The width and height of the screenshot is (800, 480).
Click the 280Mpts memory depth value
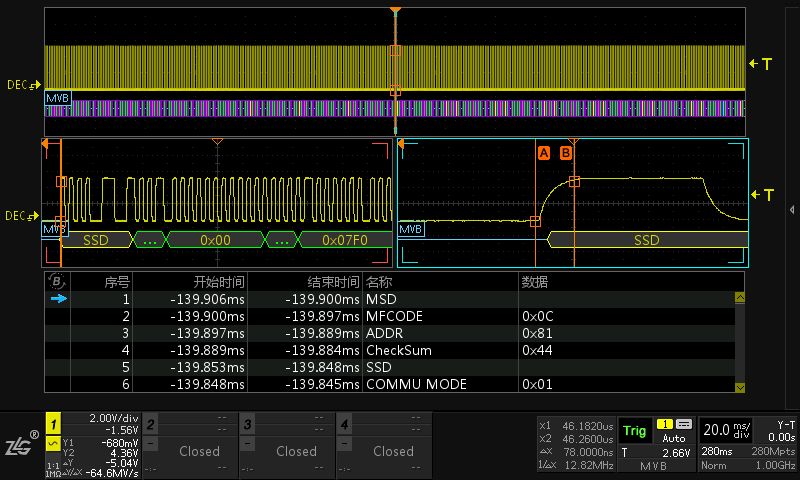pyautogui.click(x=773, y=451)
